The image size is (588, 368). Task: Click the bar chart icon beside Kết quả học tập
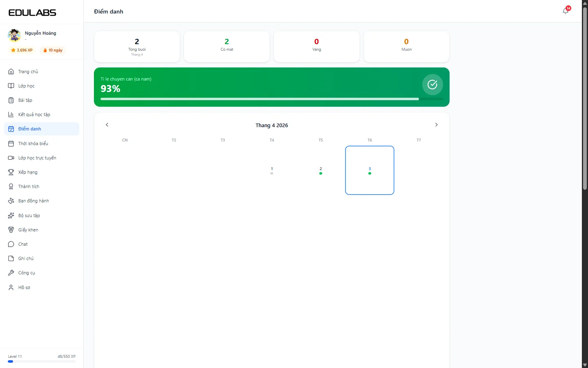tap(11, 114)
